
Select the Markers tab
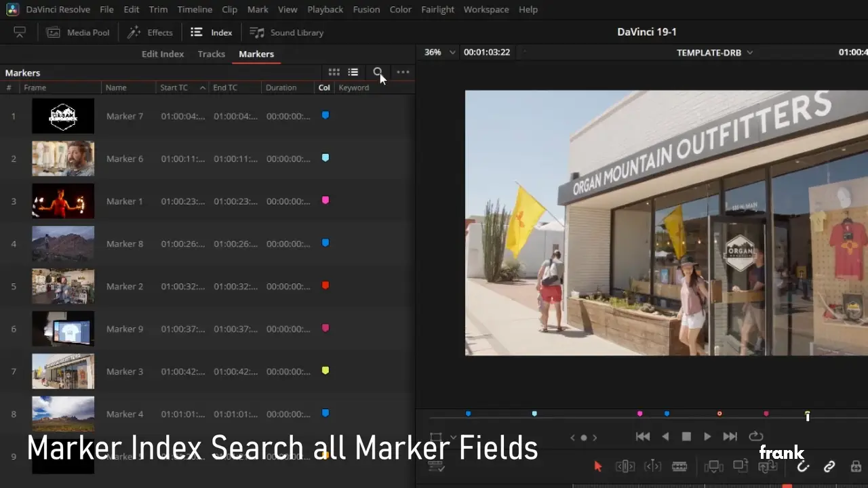[x=256, y=54]
